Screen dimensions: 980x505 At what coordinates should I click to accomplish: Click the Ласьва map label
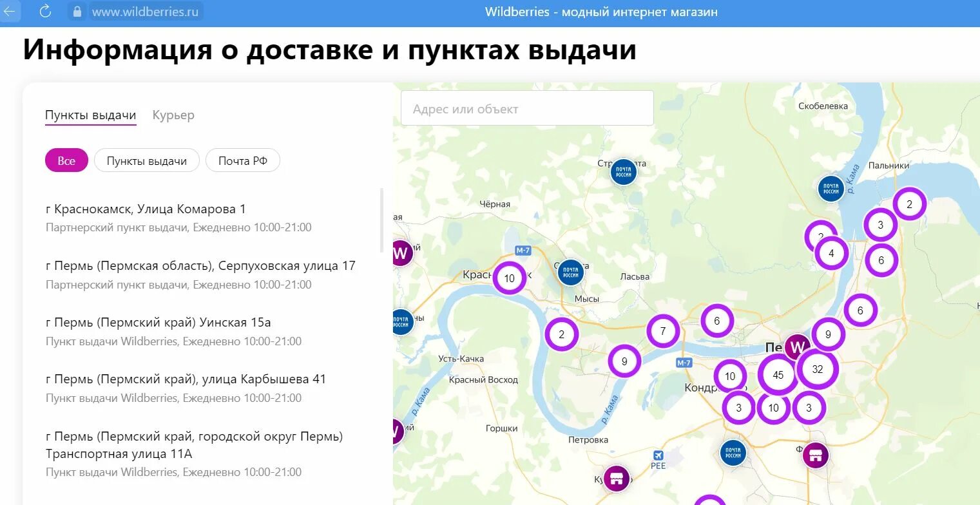click(x=635, y=276)
